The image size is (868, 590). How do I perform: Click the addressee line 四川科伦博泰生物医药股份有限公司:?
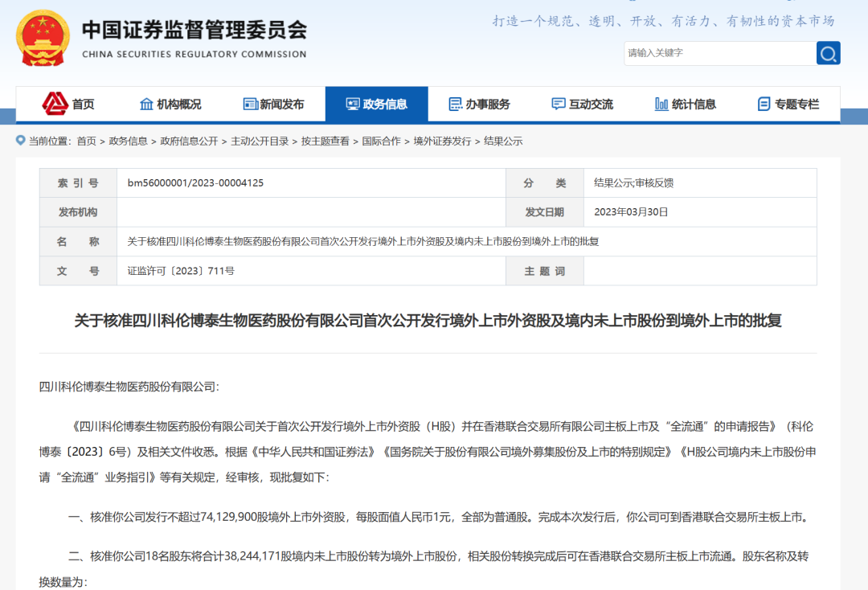click(129, 387)
